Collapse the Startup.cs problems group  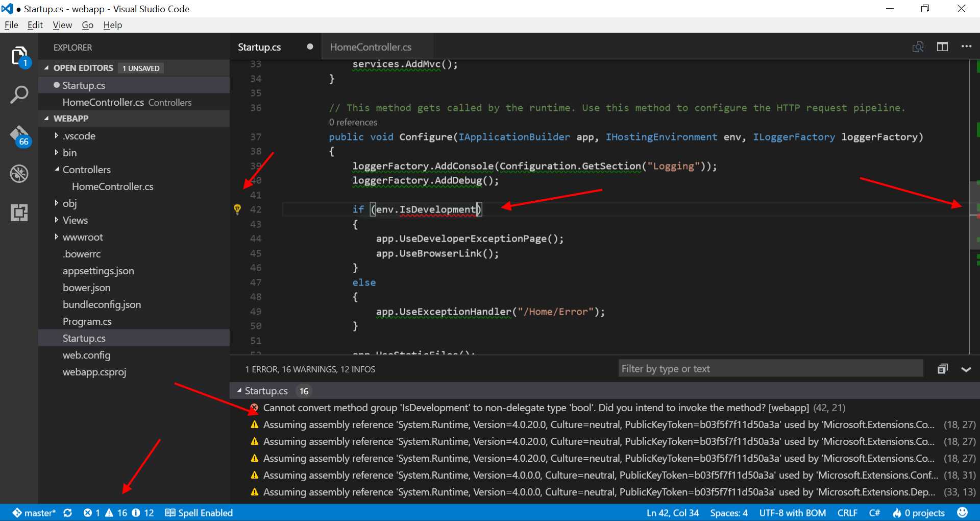click(239, 391)
